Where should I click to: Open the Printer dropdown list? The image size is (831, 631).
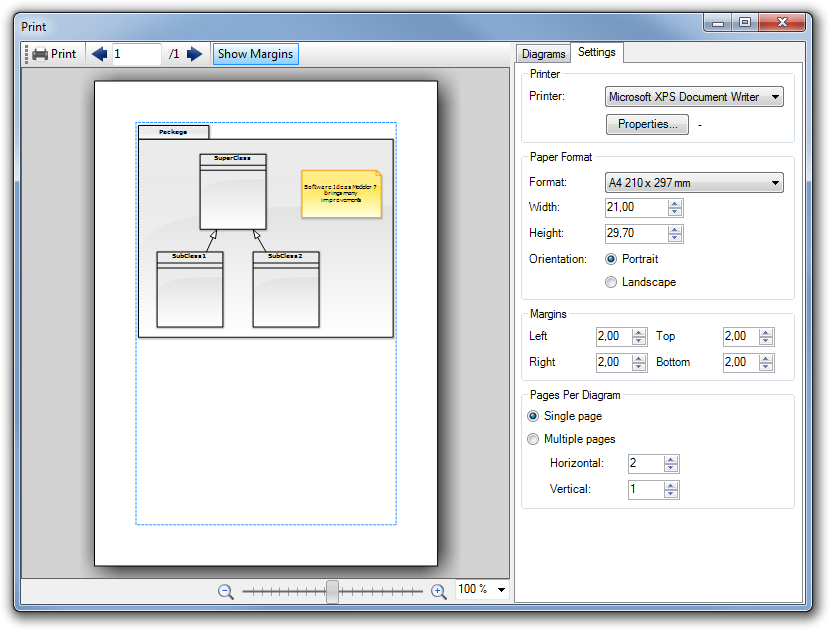(694, 97)
